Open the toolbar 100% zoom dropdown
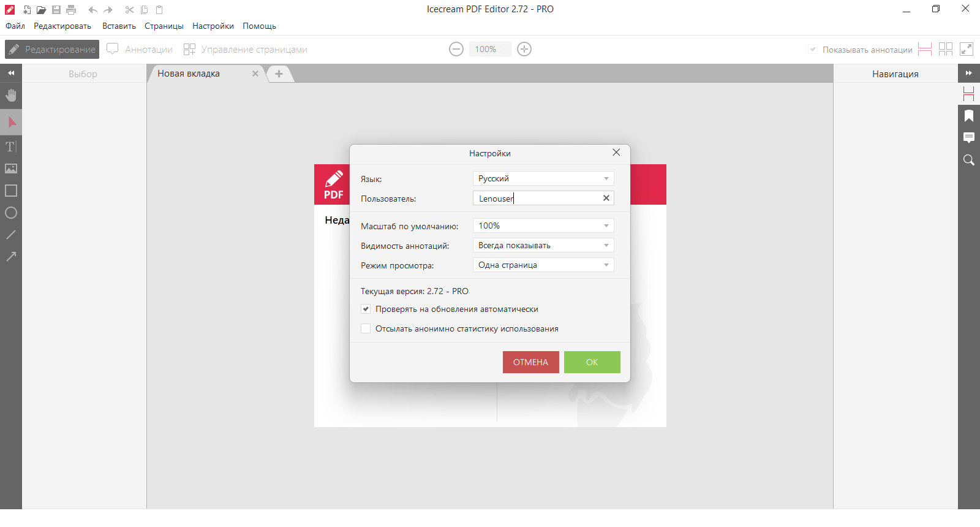Image resolution: width=980 pixels, height=527 pixels. pos(490,49)
